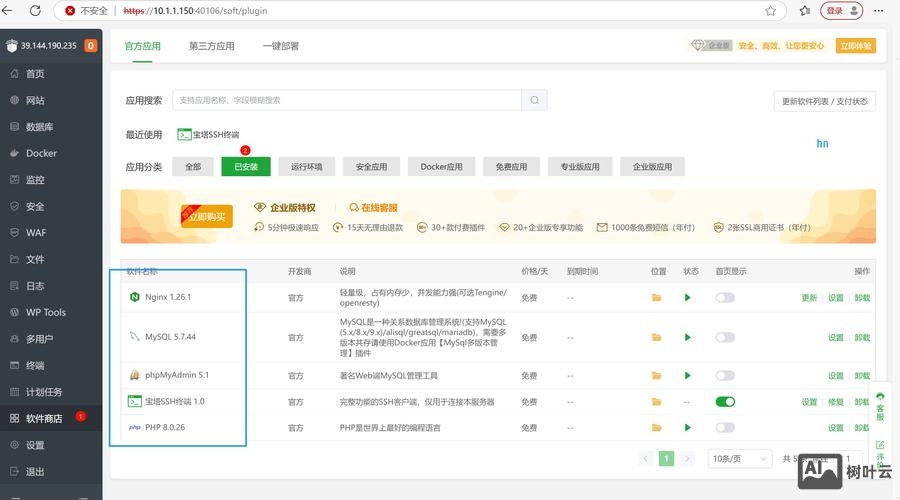Open browser three-dot menu
The height and width of the screenshot is (500, 900).
click(x=878, y=10)
